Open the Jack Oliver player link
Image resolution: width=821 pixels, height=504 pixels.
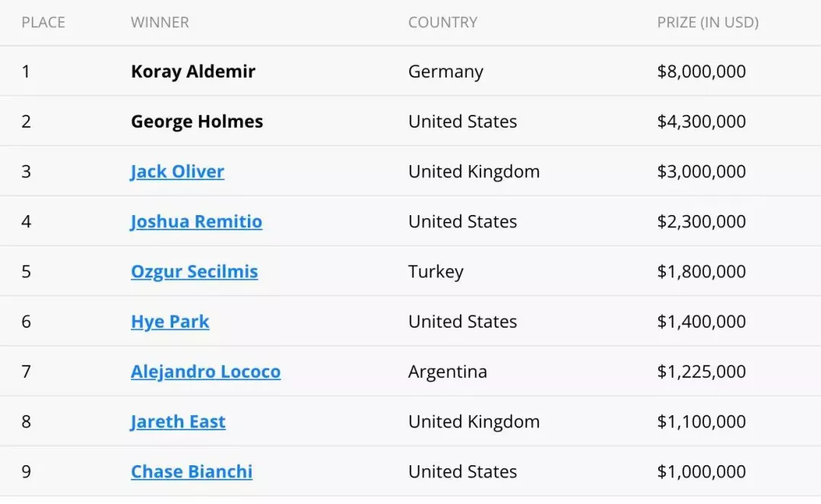pyautogui.click(x=177, y=172)
